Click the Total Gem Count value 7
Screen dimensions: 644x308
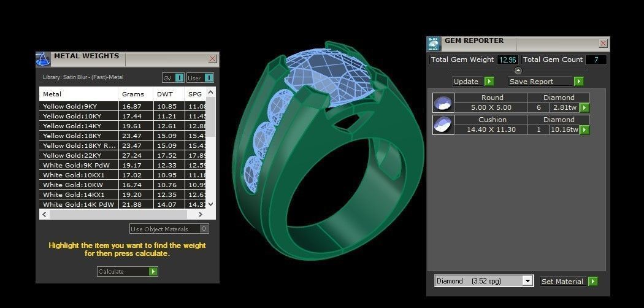(x=596, y=60)
